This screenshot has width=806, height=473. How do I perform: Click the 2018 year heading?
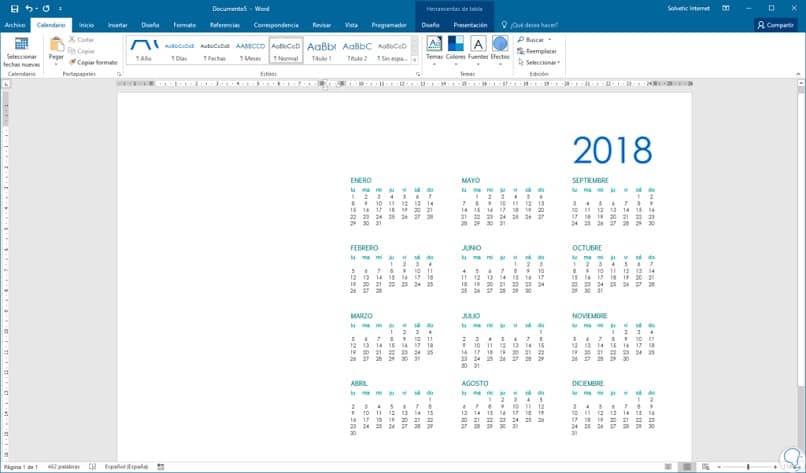pos(612,150)
